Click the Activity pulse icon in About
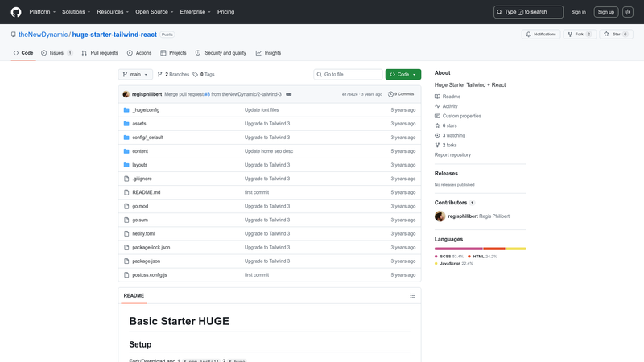Screen dimensions: 644x362 [x=437, y=106]
